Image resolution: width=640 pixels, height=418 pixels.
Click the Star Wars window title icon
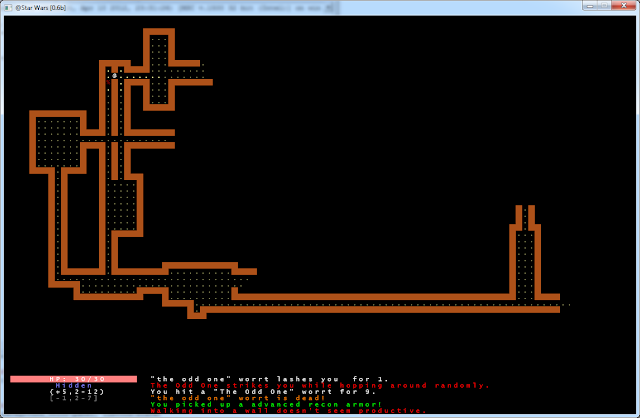8,7
